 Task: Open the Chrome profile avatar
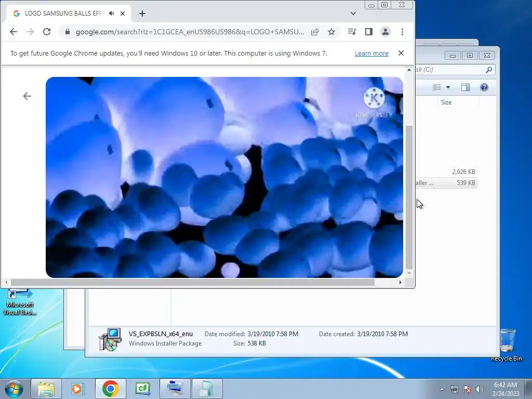[385, 32]
